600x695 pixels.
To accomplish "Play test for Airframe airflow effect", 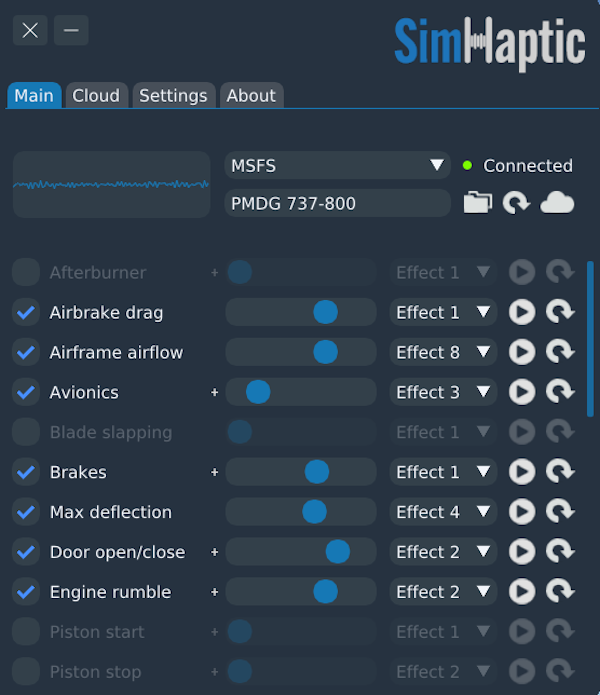I will 522,352.
